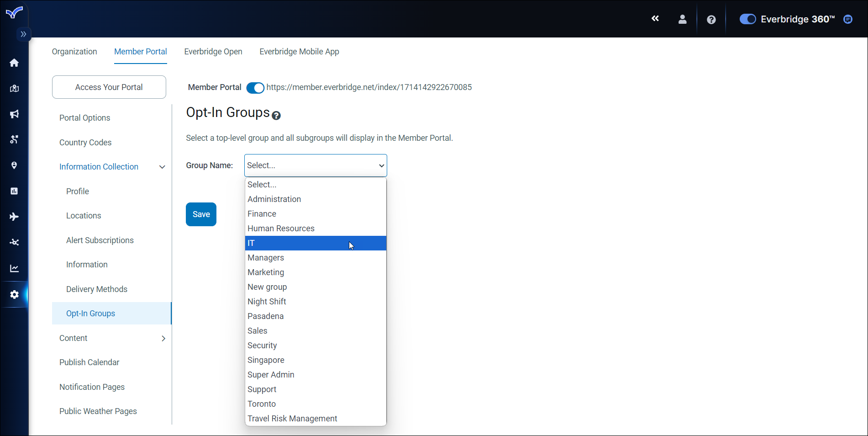Choose Toronto from the group list

pos(316,404)
